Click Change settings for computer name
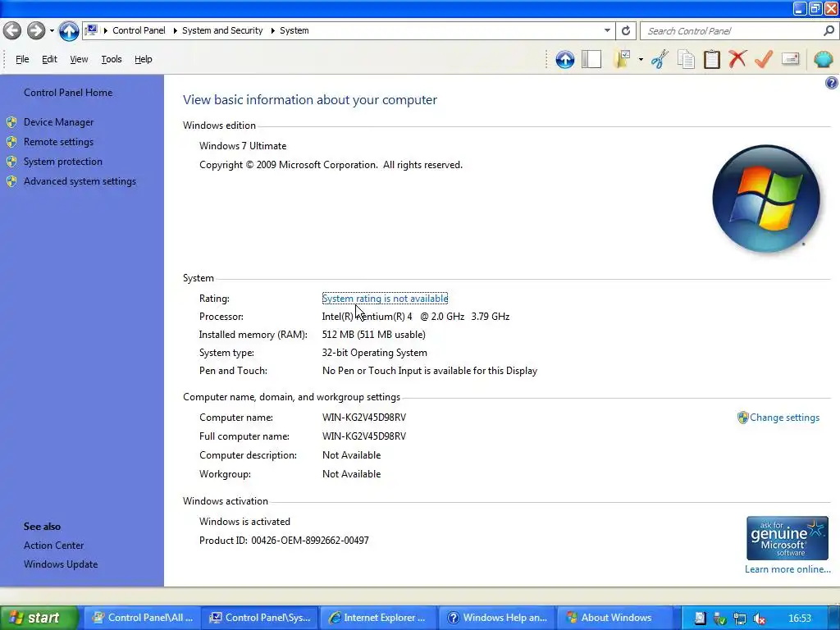The width and height of the screenshot is (840, 630). coord(784,418)
